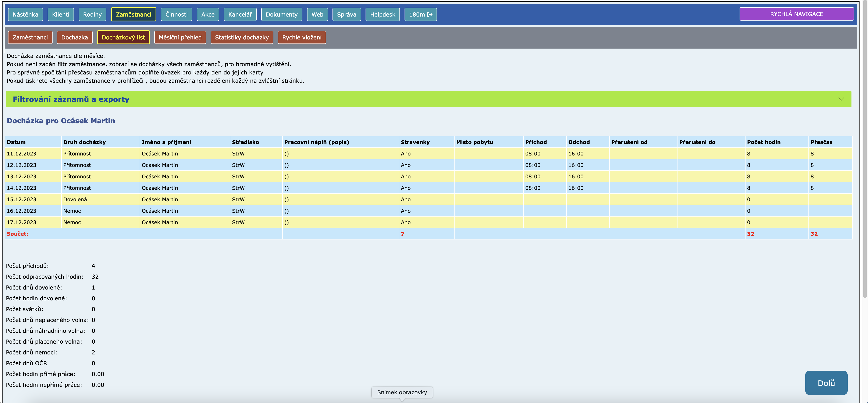Click the 180m logout timer button

click(420, 14)
